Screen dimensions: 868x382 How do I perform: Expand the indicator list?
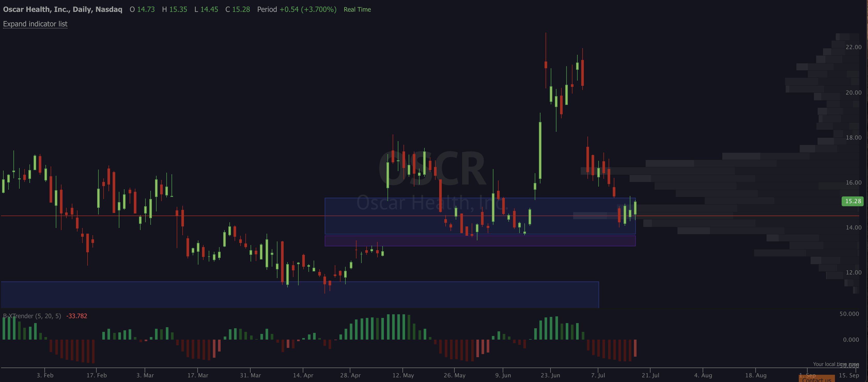35,24
